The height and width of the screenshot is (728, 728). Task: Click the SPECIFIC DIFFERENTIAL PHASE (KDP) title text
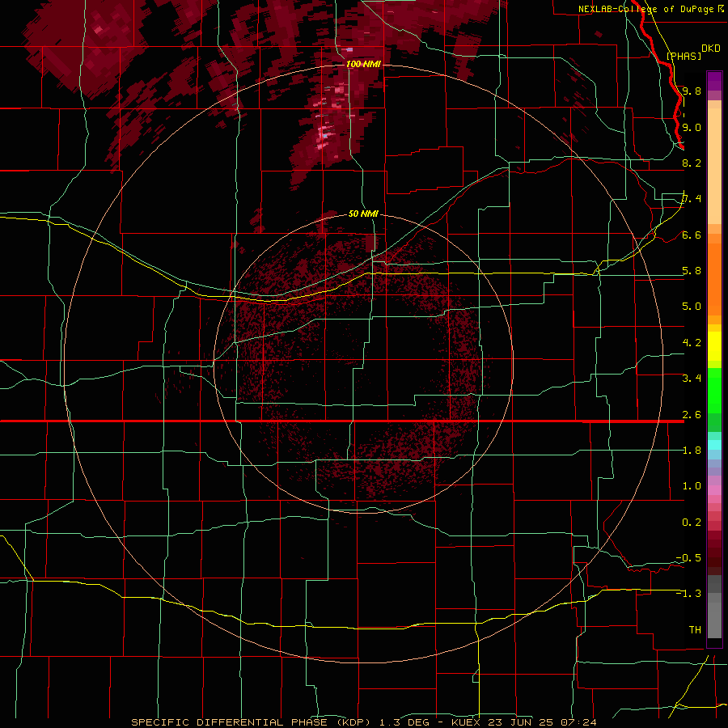pos(252,722)
